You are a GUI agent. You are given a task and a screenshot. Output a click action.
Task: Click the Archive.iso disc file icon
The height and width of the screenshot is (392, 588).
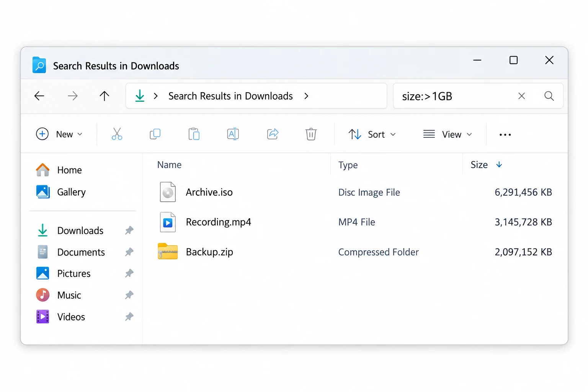[x=168, y=192]
